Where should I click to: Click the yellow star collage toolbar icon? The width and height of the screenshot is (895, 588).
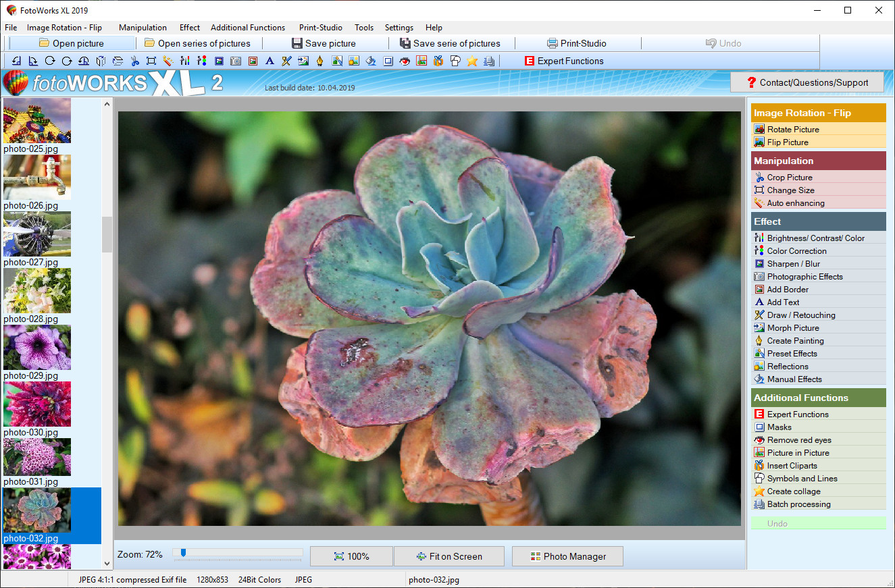472,61
